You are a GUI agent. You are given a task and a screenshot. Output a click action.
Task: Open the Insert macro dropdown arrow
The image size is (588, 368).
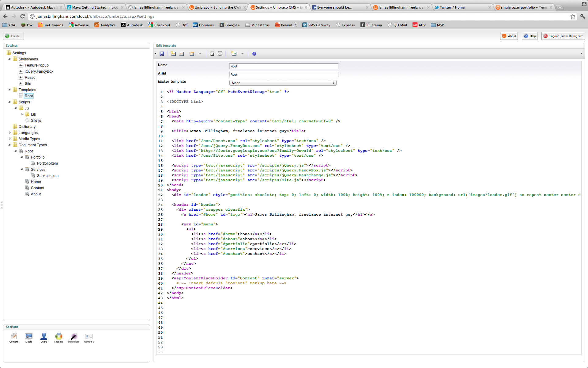click(x=200, y=54)
